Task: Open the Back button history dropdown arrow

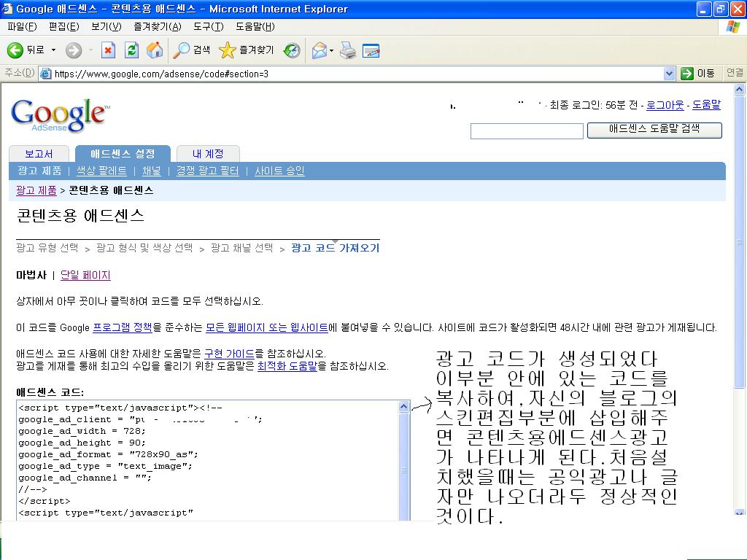Action: coord(53,50)
